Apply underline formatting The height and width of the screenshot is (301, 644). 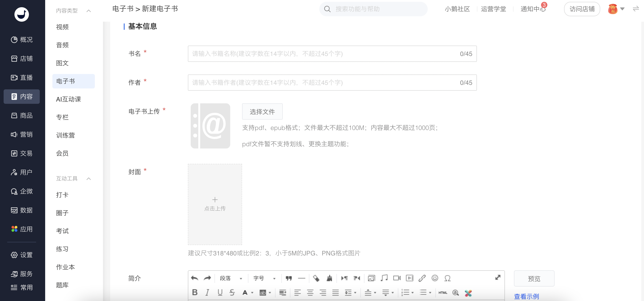220,292
